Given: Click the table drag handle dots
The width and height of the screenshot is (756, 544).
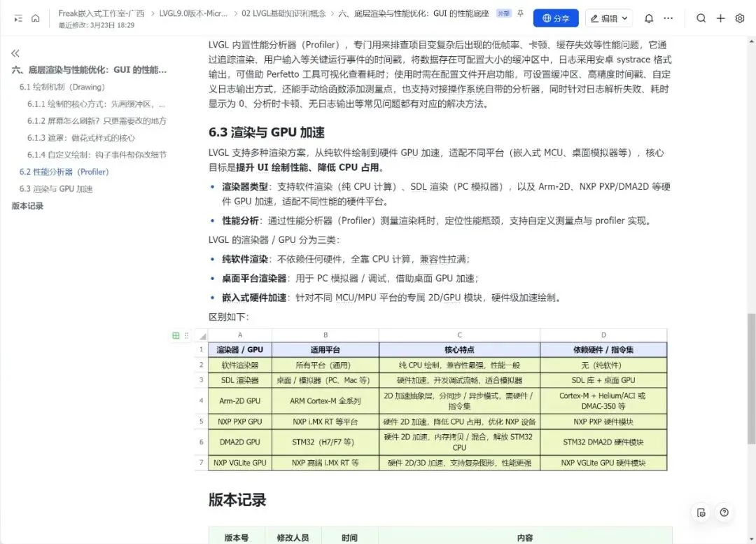Looking at the screenshot, I should point(186,335).
